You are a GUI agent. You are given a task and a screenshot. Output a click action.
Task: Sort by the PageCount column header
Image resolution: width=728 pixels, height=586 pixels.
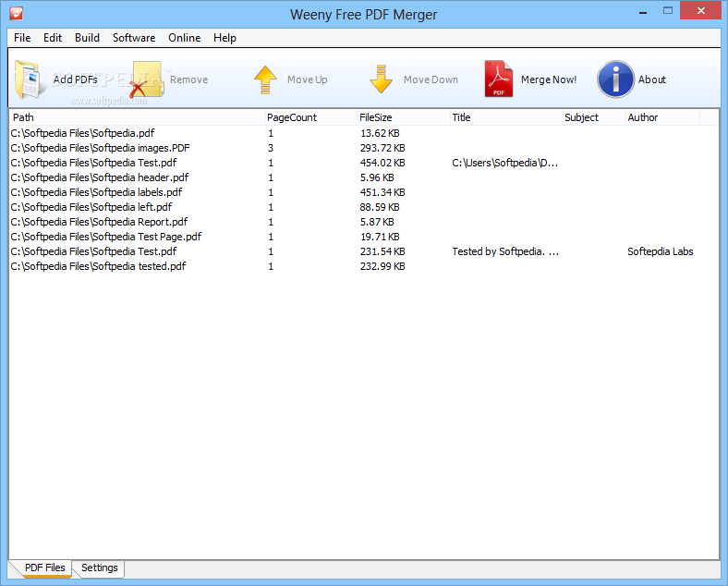coord(311,117)
